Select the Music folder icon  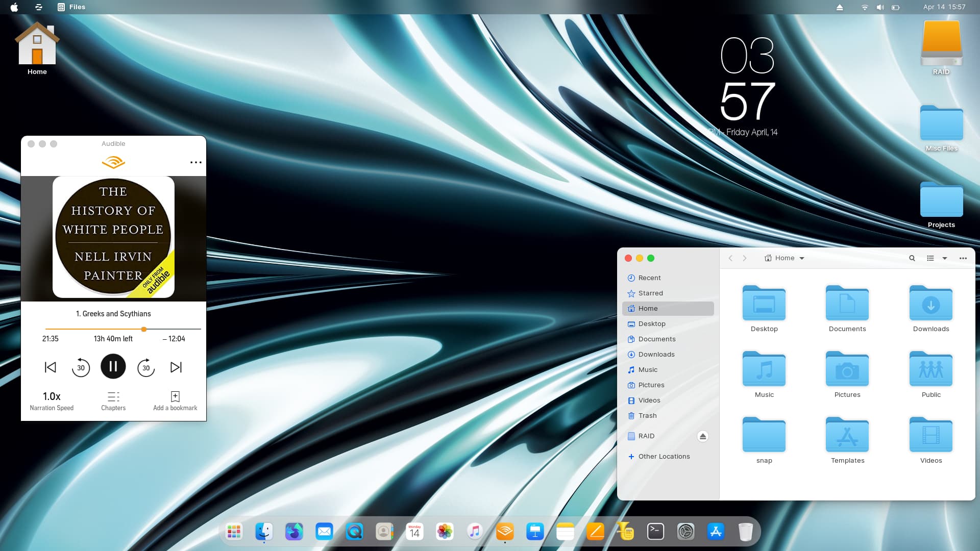click(x=764, y=369)
